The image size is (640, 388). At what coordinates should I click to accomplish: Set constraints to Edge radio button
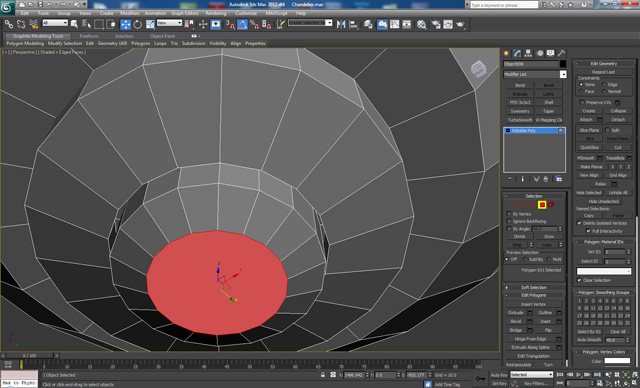[x=604, y=84]
